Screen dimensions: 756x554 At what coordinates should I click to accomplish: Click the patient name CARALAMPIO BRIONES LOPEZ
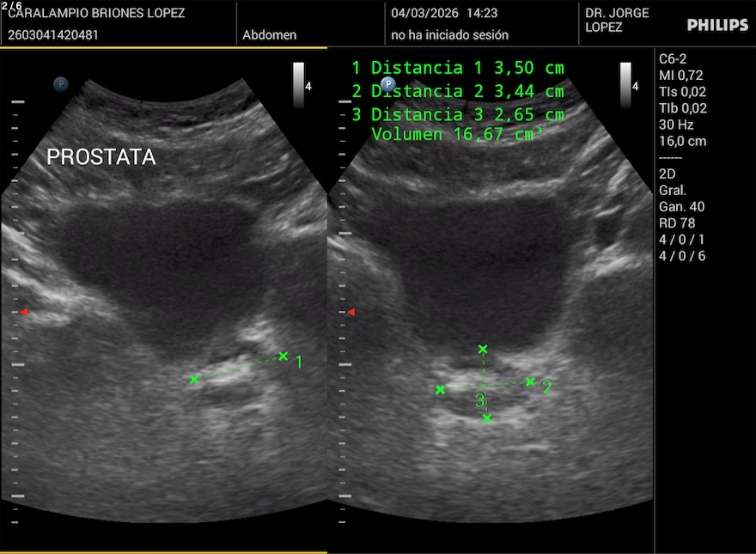coord(96,14)
